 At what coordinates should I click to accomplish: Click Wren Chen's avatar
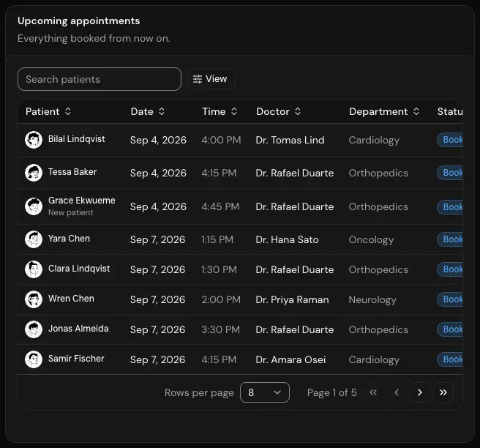tap(34, 299)
